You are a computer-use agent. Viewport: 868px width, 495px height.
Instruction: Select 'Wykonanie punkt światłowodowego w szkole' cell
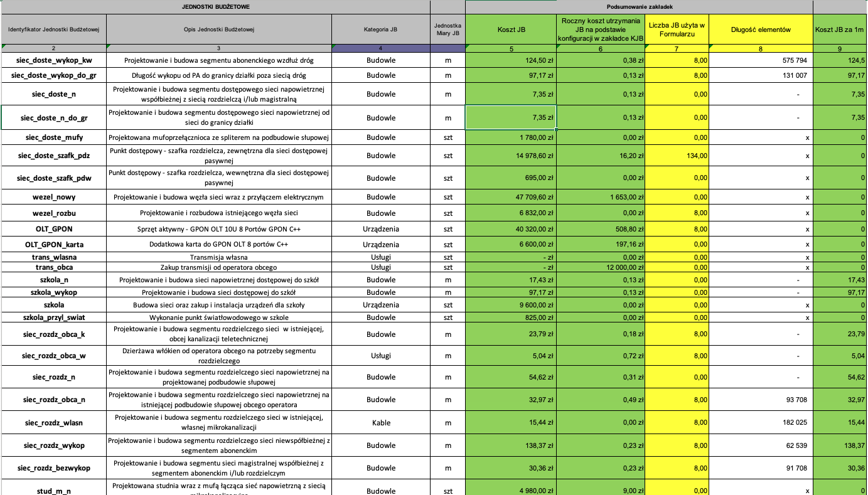point(219,317)
